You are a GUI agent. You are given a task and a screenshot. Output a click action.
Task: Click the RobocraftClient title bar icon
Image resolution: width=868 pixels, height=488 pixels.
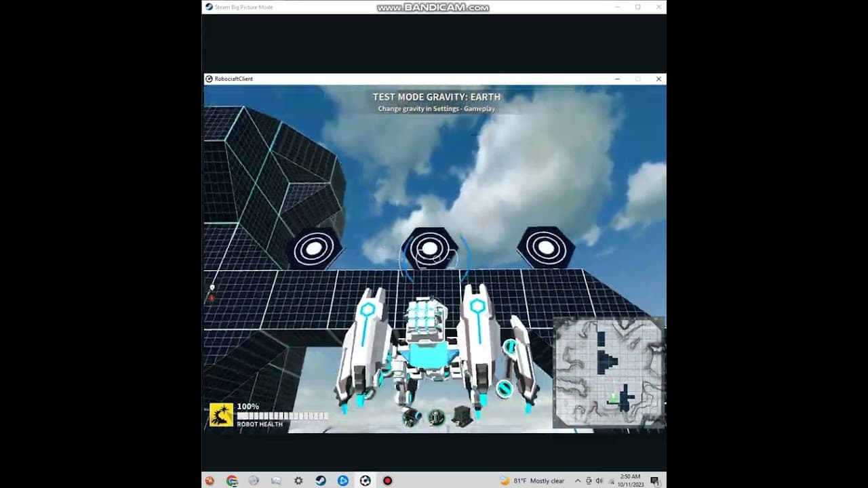point(209,79)
